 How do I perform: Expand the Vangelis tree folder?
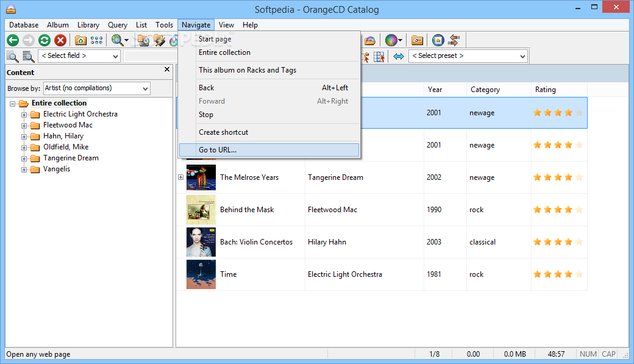tap(24, 170)
